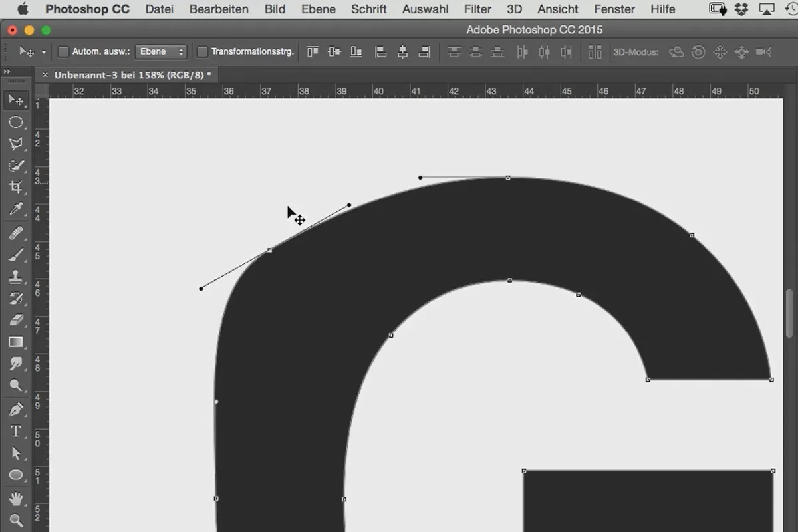This screenshot has width=798, height=532.
Task: Open the Auswahl menu
Action: point(426,9)
